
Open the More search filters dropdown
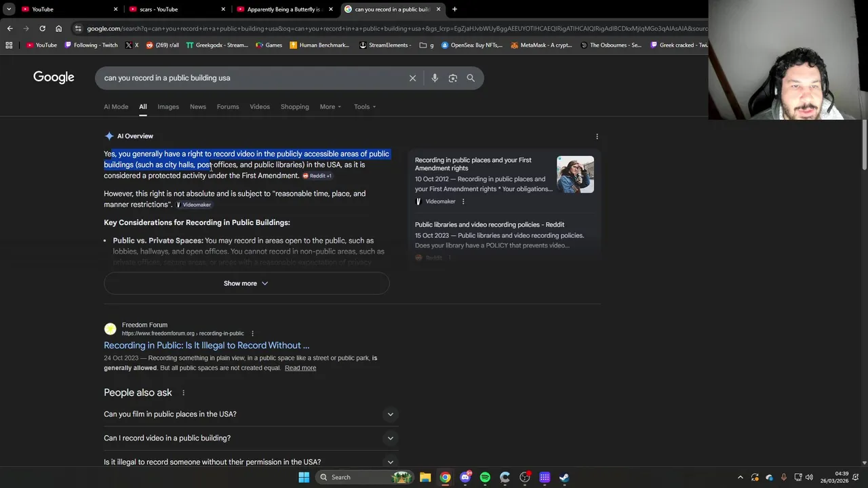pos(330,106)
